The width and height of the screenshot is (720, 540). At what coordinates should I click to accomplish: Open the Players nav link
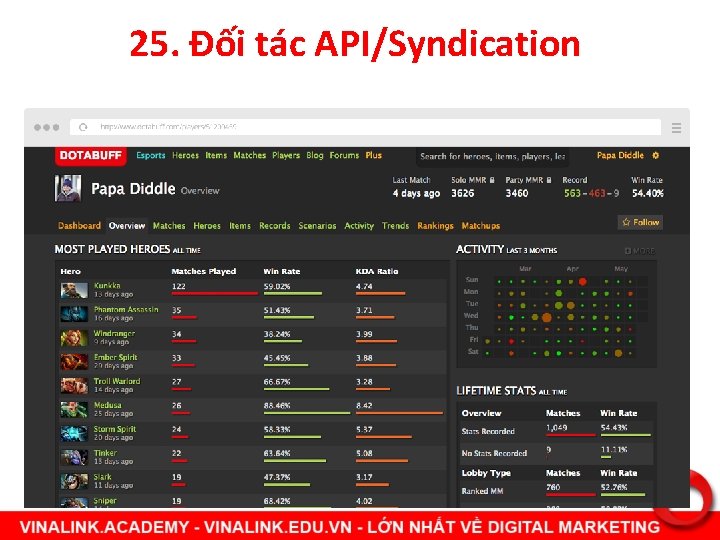(286, 155)
